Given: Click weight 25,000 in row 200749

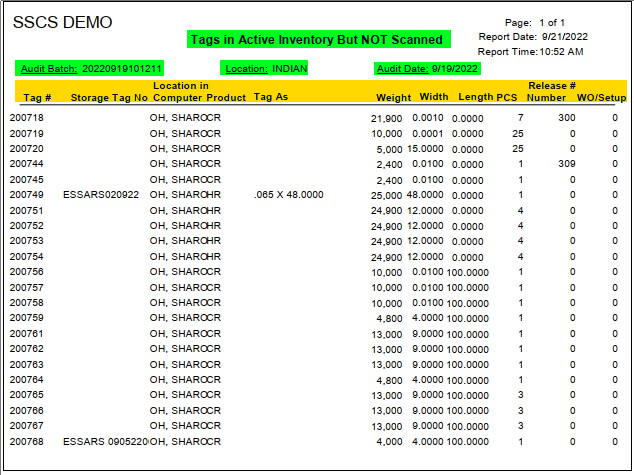Looking at the screenshot, I should click(386, 196).
